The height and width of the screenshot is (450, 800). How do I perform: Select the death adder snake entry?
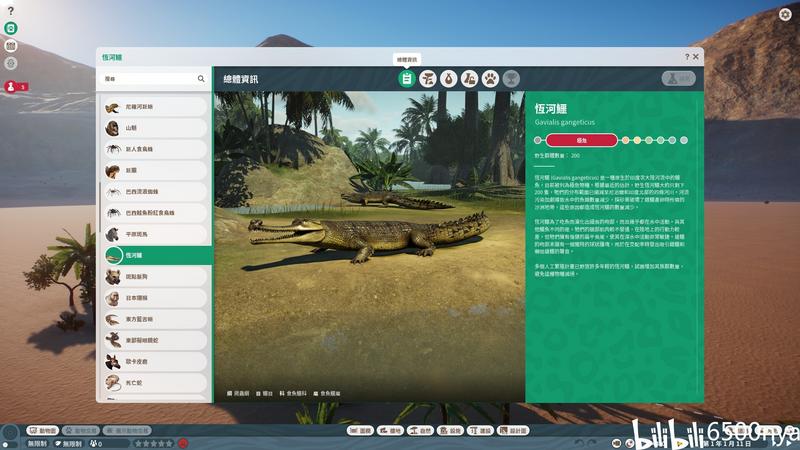[155, 383]
